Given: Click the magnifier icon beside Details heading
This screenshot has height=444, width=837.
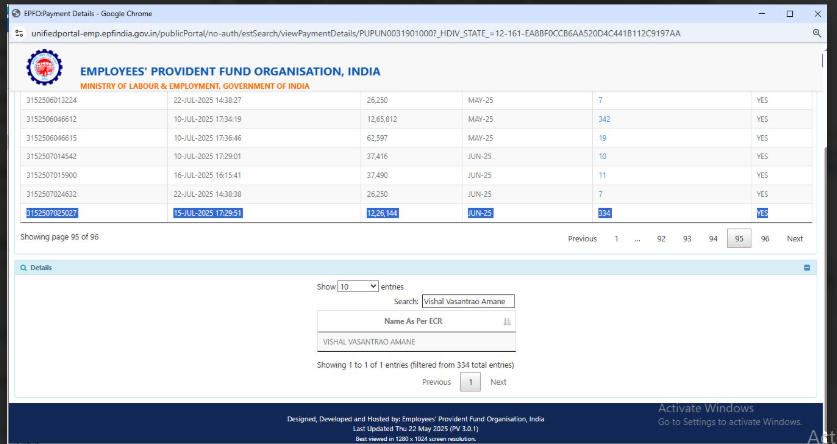Looking at the screenshot, I should click(23, 268).
